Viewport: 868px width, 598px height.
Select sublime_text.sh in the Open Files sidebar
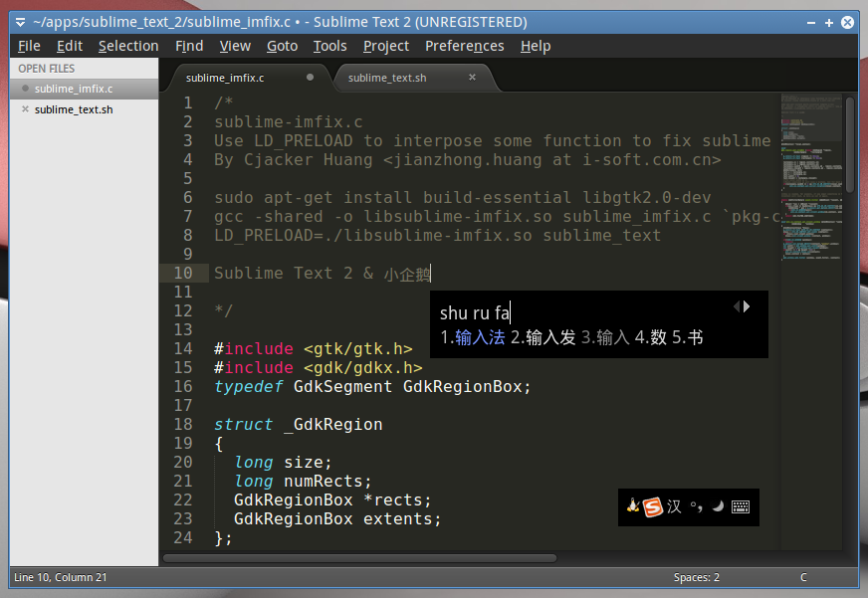tap(84, 109)
